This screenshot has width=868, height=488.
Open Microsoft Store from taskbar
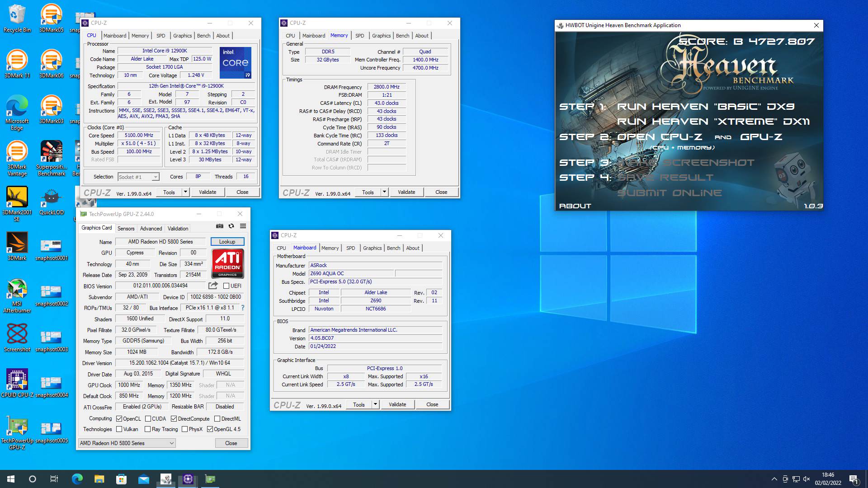click(x=121, y=479)
